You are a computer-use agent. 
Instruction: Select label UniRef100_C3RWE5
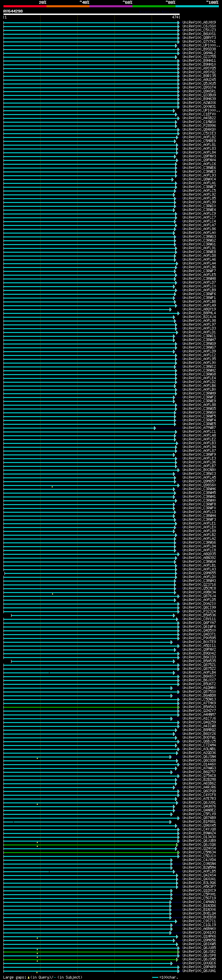[x=199, y=424]
